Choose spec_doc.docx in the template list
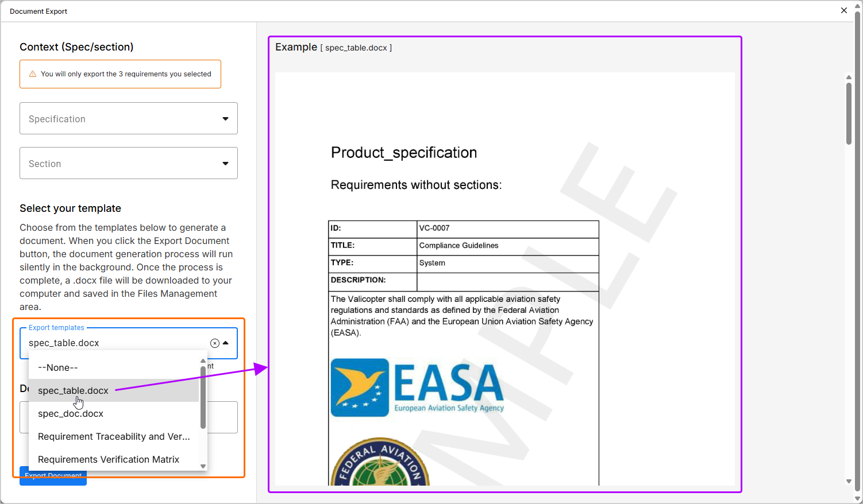 coord(114,413)
